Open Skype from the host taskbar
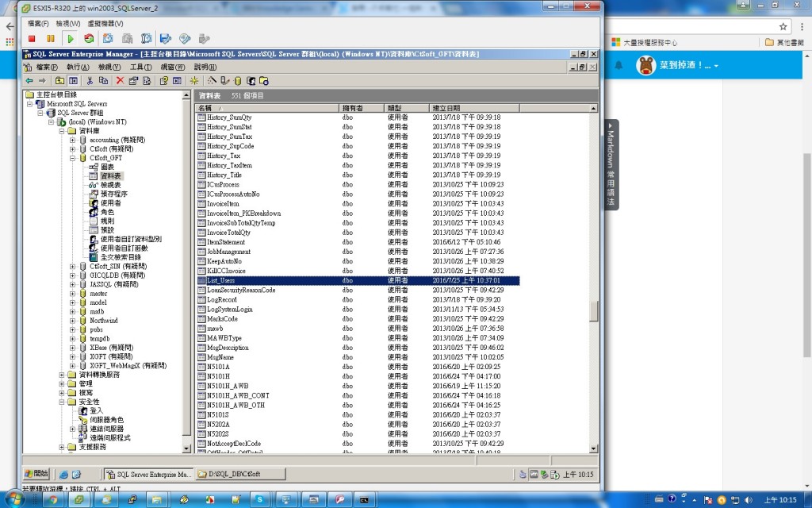 [260, 500]
